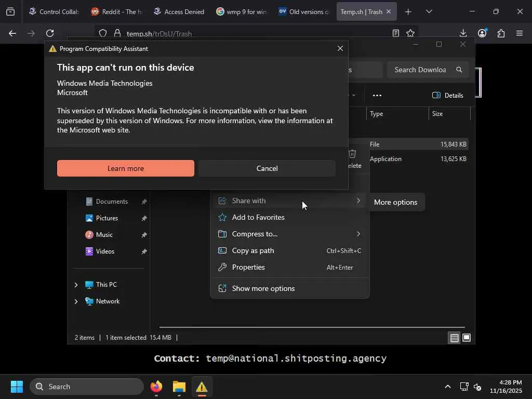Open a new Firefox tab
This screenshot has height=399, width=532.
pos(408,12)
